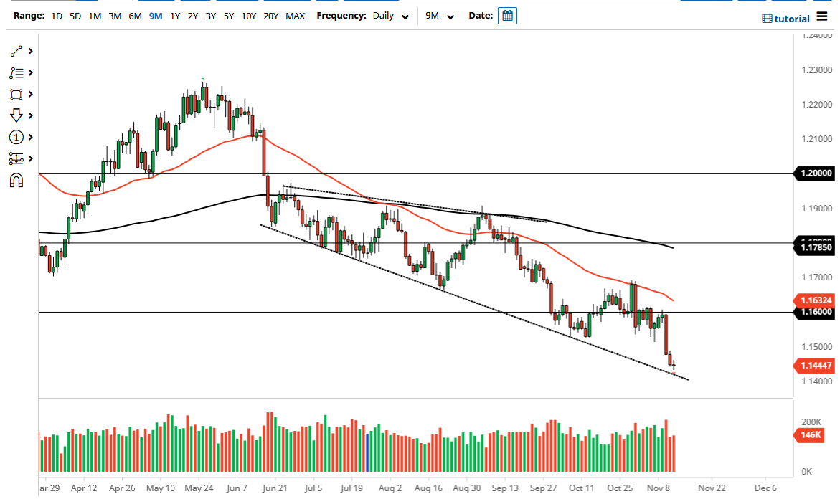The image size is (840, 504).
Task: Switch the chart range to MAX
Action: tap(295, 15)
